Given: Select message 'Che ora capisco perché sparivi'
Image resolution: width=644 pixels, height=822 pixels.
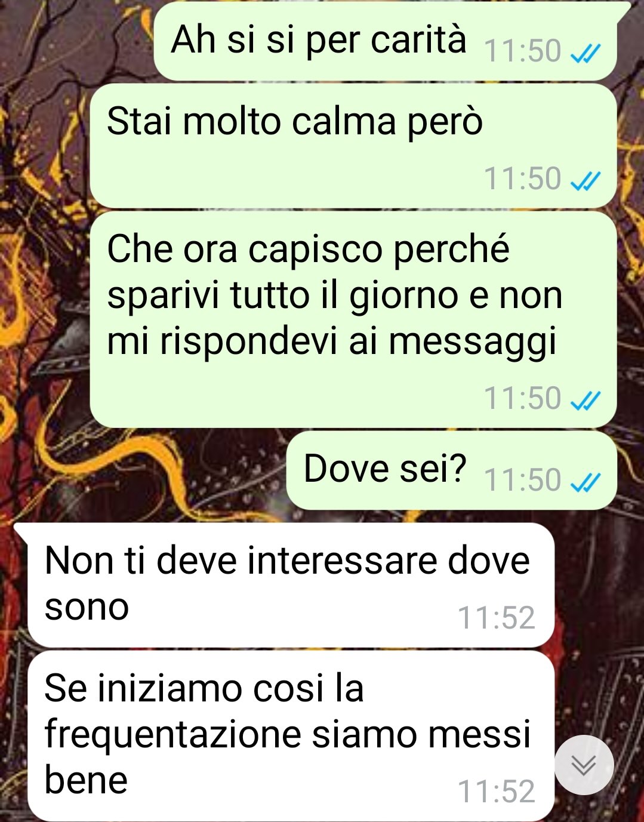Looking at the screenshot, I should [x=353, y=319].
